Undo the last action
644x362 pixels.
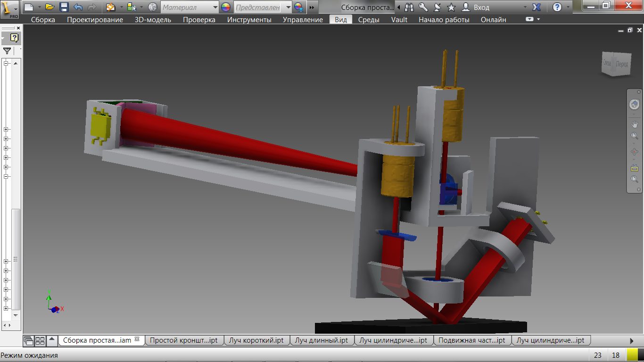click(78, 7)
